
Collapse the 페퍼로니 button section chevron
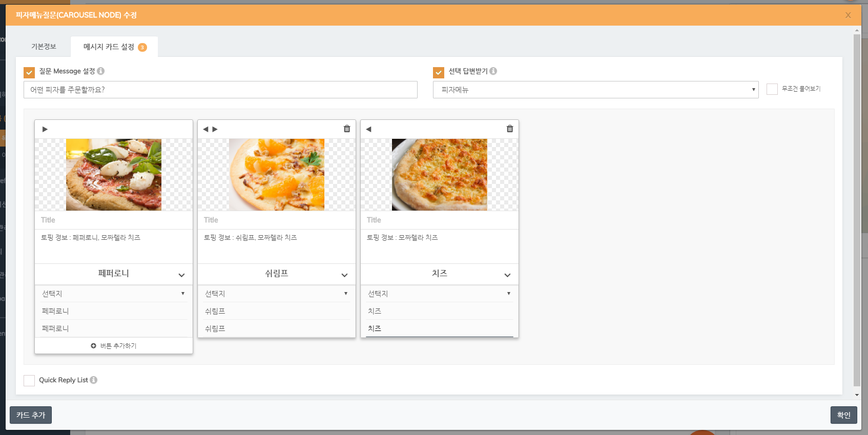tap(181, 275)
